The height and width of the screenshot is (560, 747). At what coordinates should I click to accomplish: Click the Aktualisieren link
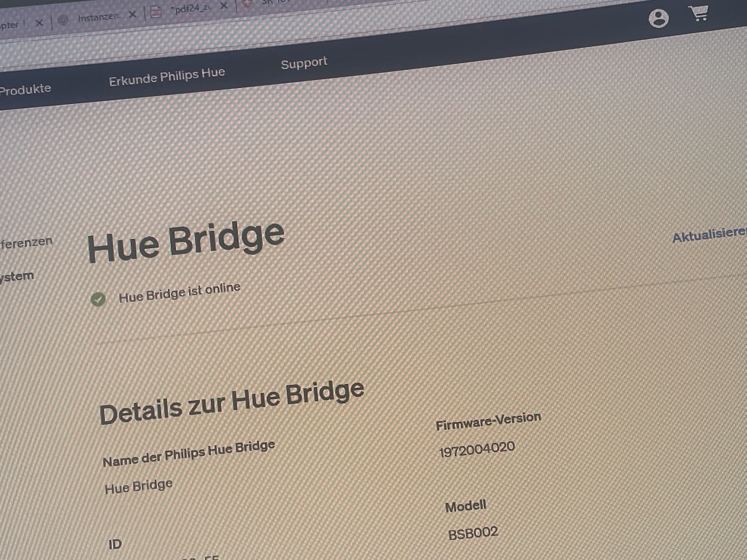coord(709,235)
